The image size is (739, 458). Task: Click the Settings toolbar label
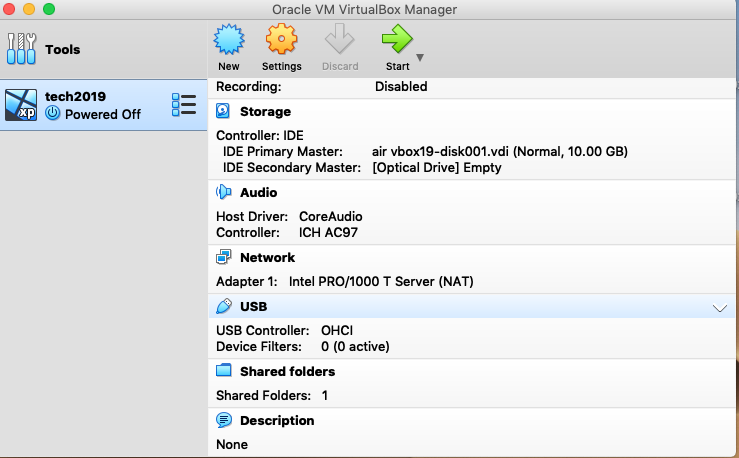pos(282,66)
